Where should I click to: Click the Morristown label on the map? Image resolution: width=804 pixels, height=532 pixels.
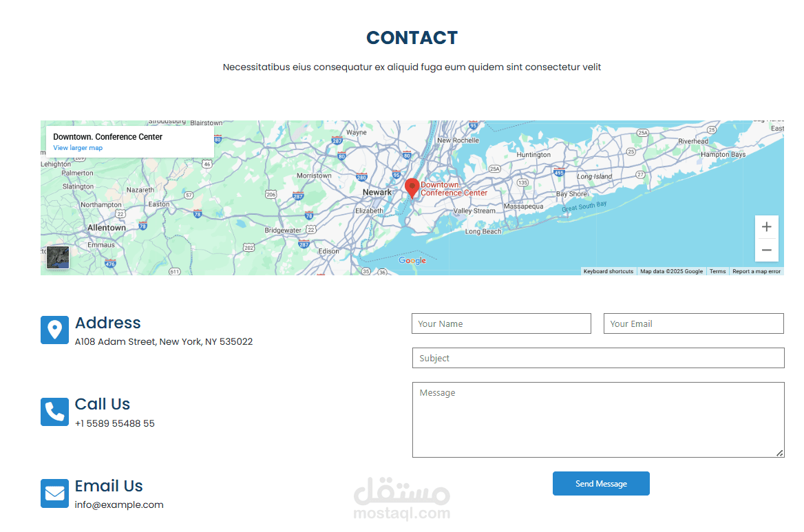tap(314, 175)
